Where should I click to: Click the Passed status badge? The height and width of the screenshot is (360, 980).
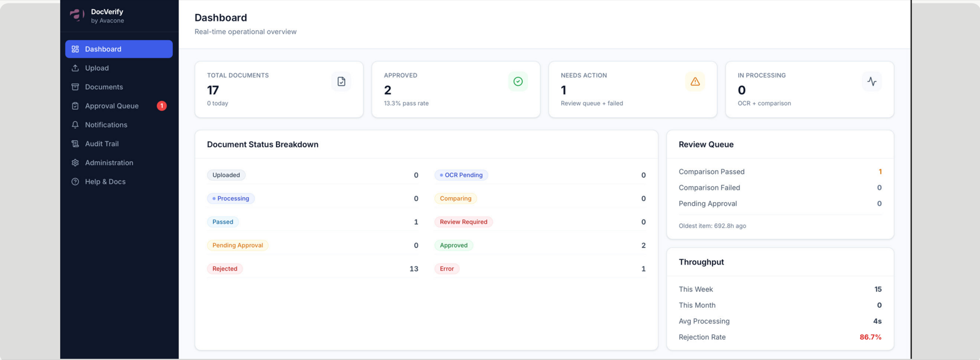[x=223, y=222]
